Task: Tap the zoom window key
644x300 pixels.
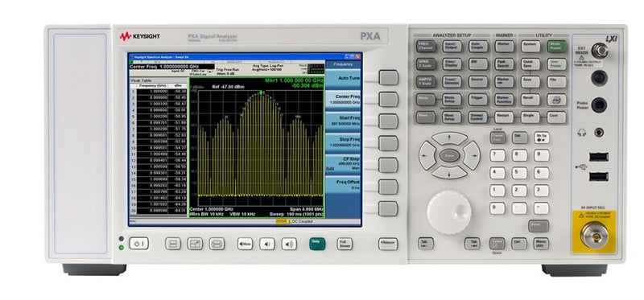Action: [195, 244]
